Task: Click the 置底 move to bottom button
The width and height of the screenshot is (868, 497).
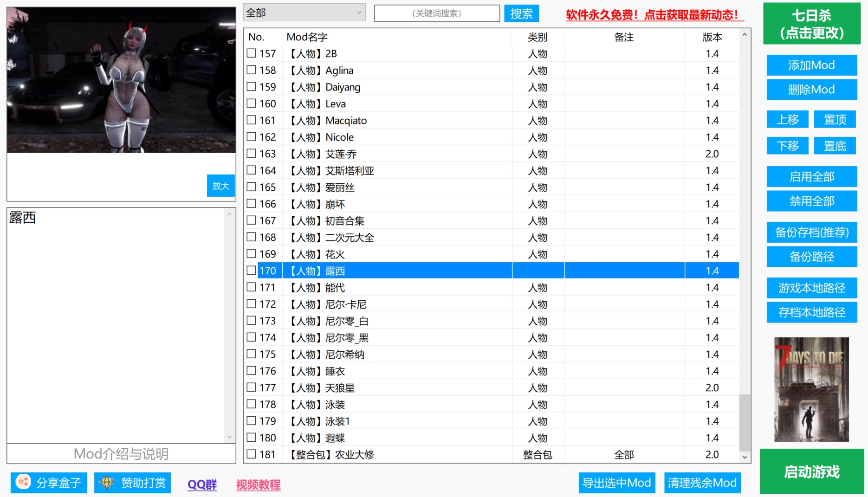Action: click(x=835, y=146)
